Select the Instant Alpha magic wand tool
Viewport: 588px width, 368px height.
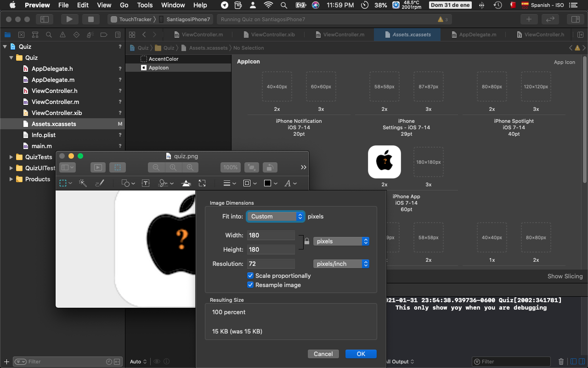click(83, 183)
